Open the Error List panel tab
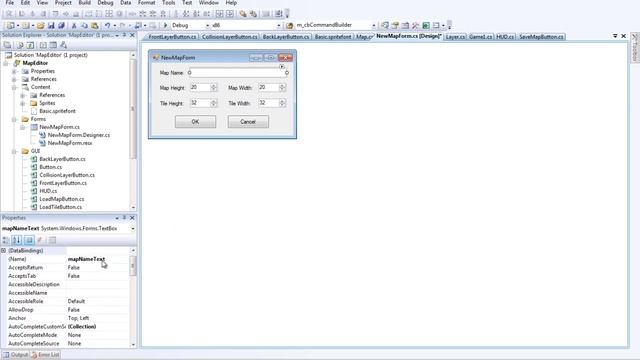Viewport: 640px width, 360px height. pyautogui.click(x=45, y=355)
